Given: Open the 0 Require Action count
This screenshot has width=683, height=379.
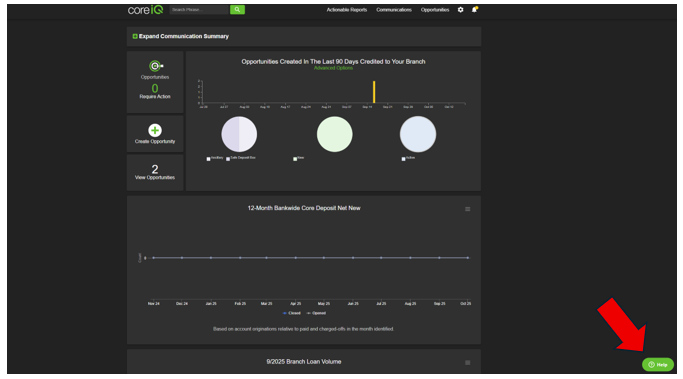Looking at the screenshot, I should click(155, 88).
